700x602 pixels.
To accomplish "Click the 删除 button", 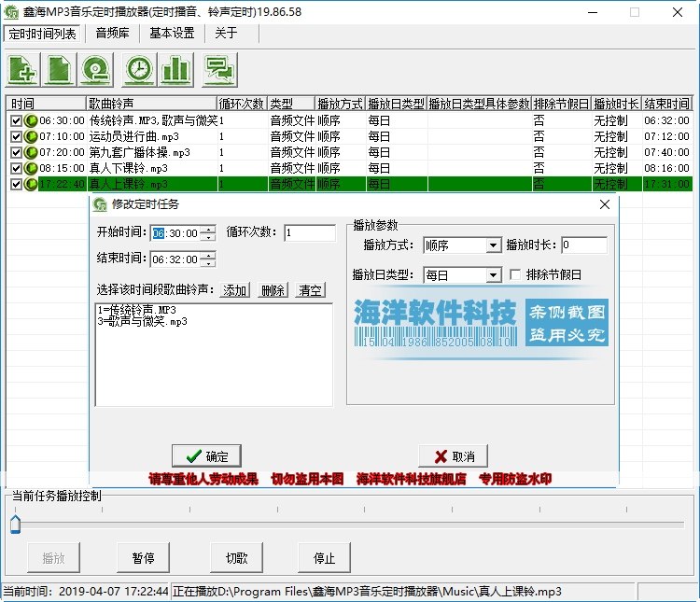I will [x=273, y=290].
